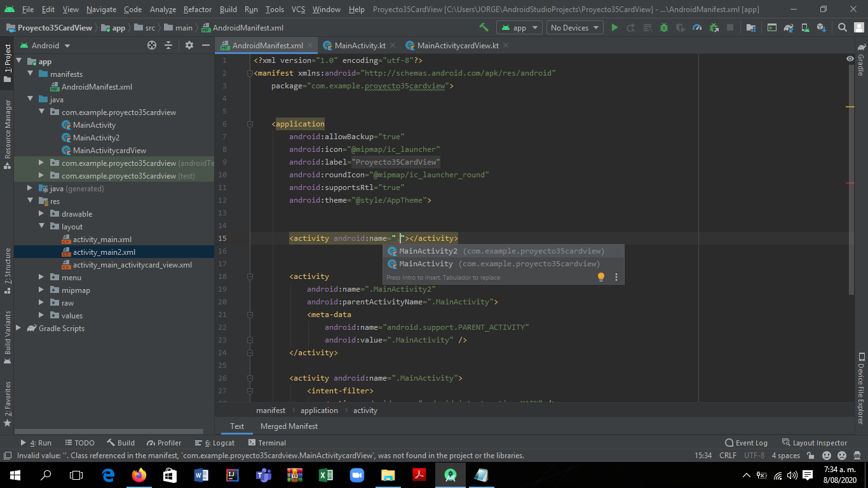Open the Android project view dropdown

click(46, 46)
